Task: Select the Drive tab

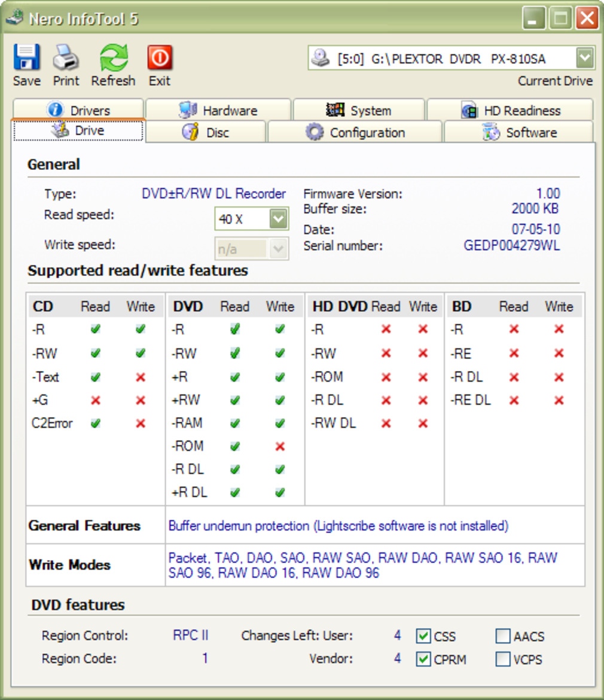Action: [x=78, y=130]
